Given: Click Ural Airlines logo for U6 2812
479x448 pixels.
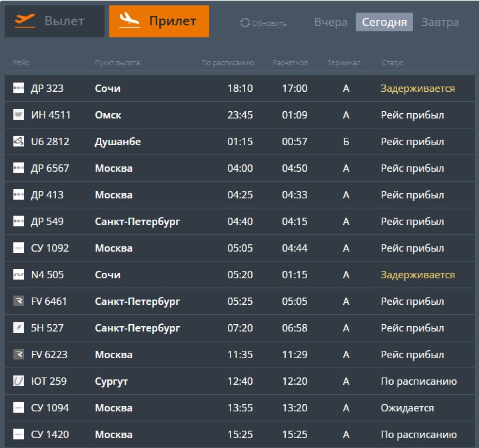Looking at the screenshot, I should pos(19,142).
